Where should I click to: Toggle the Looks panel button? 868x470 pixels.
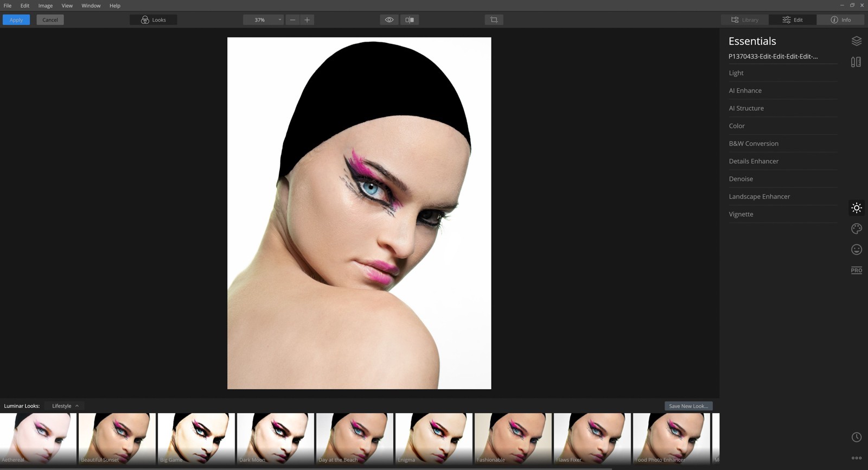(x=154, y=20)
